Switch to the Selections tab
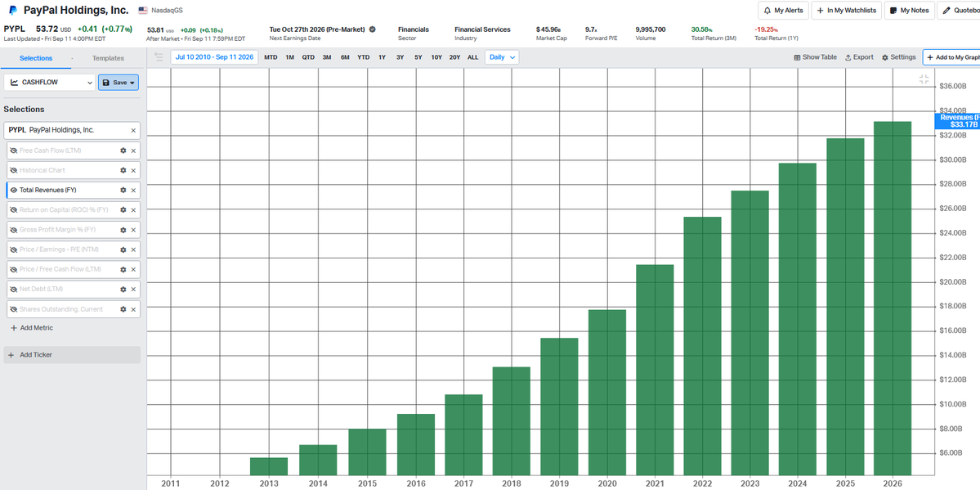The width and height of the screenshot is (980, 490). [36, 58]
